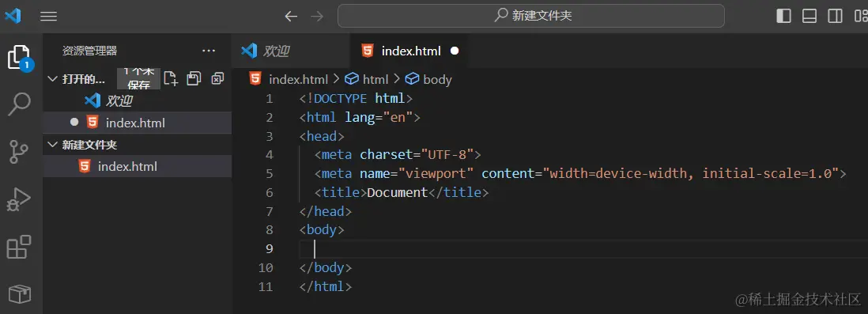Screen dimensions: 868x314
Task: Save all open editors icon
Action: click(194, 78)
